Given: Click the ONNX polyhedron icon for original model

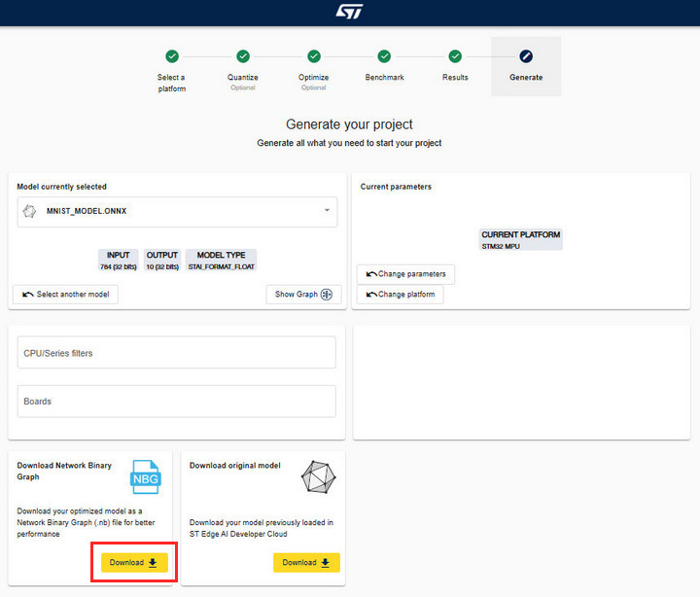Looking at the screenshot, I should 318,477.
